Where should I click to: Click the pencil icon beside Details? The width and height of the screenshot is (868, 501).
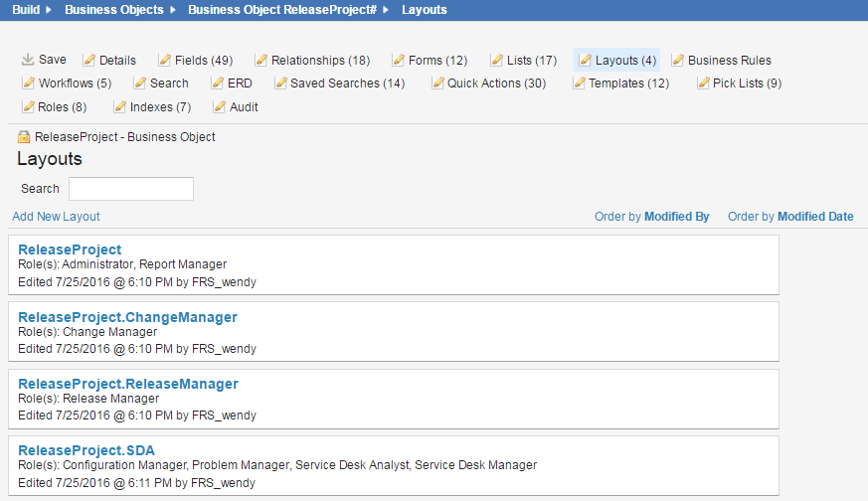(89, 61)
